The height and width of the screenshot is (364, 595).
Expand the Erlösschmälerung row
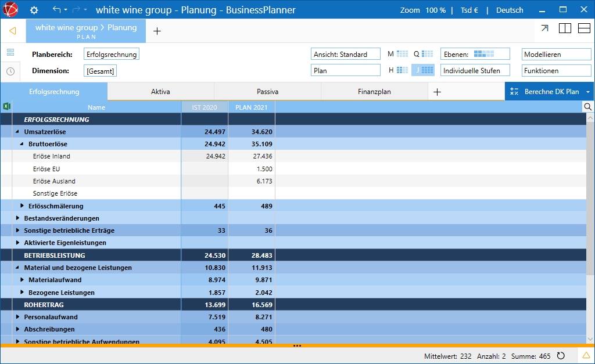[x=22, y=206]
